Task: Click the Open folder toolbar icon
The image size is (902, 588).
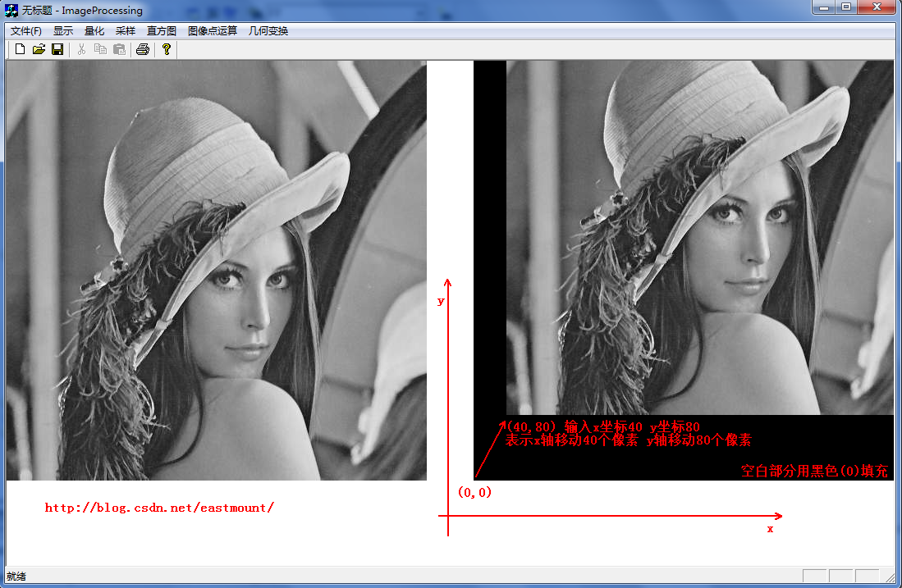Action: tap(39, 49)
